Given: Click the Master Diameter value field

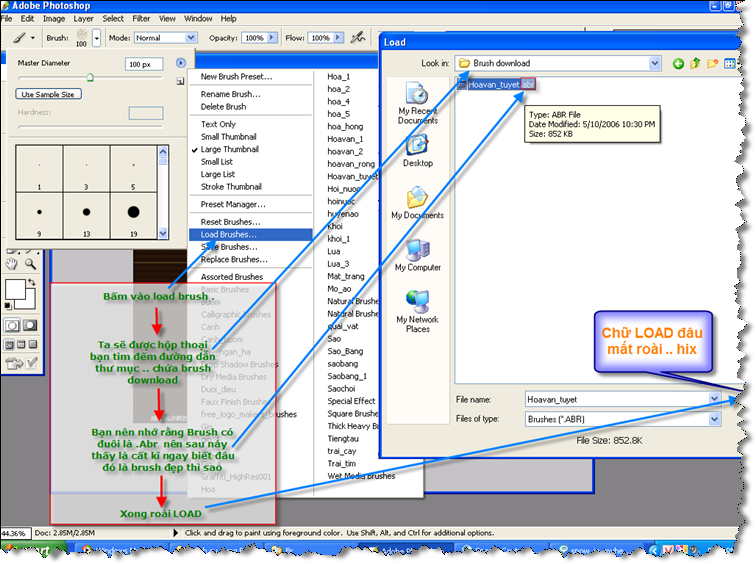Looking at the screenshot, I should click(x=144, y=64).
